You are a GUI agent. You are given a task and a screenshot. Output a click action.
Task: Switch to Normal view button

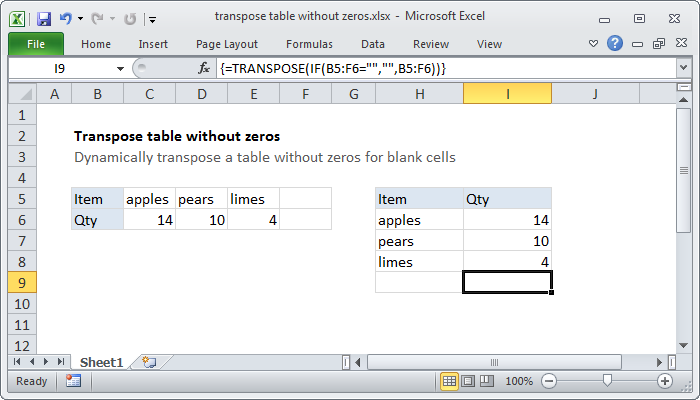pyautogui.click(x=449, y=381)
